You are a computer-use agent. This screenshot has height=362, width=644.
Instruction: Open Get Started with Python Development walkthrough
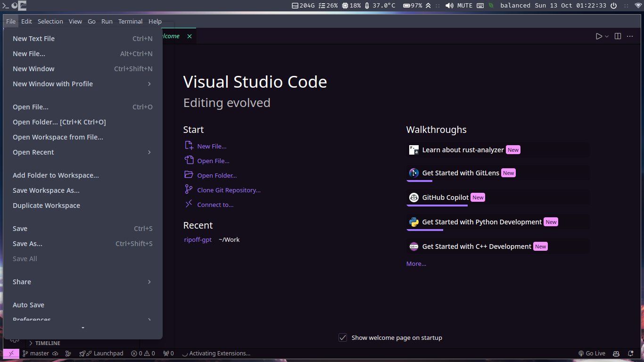(498, 222)
